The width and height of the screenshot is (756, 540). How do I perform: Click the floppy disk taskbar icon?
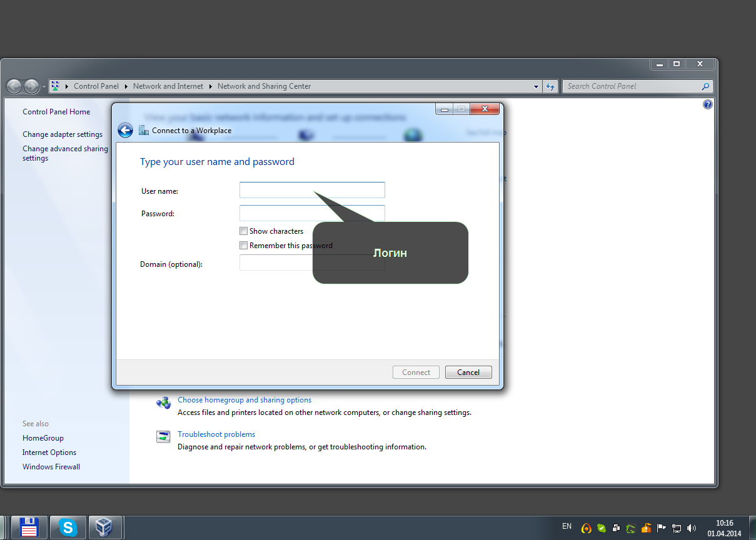(x=29, y=527)
